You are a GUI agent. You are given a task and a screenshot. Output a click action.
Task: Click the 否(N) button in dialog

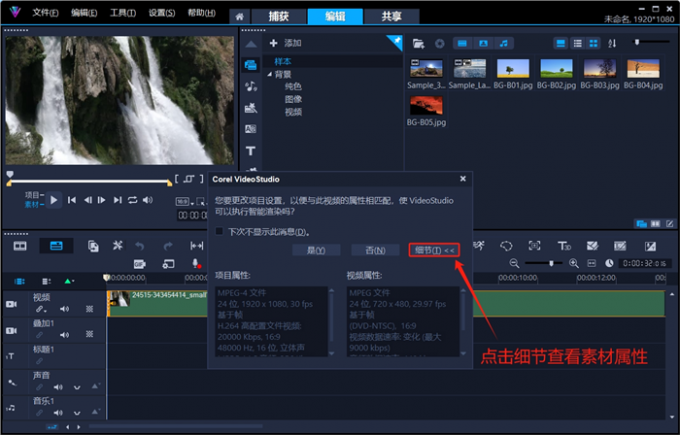375,250
